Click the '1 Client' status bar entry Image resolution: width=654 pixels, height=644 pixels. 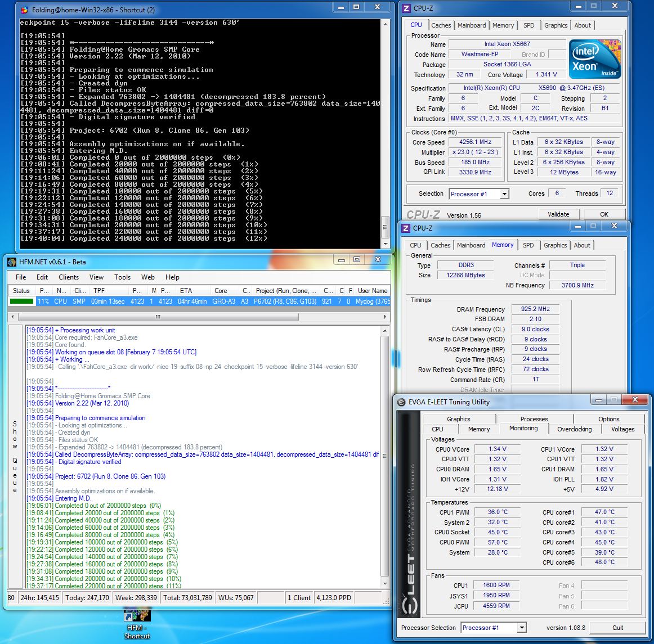[x=299, y=598]
